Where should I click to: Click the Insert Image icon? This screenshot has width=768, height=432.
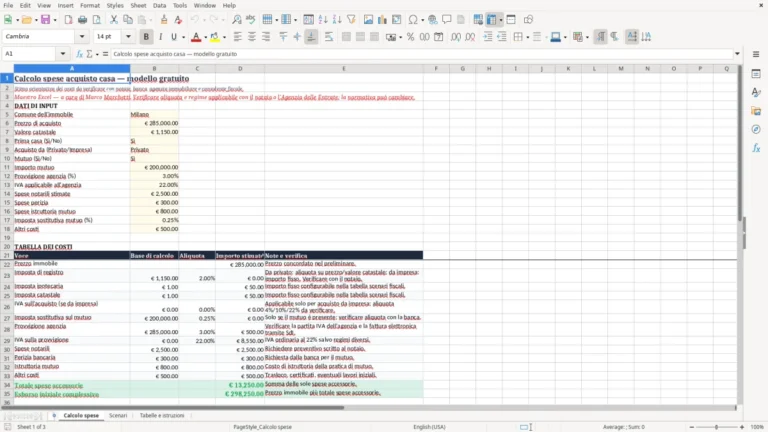[x=368, y=20]
